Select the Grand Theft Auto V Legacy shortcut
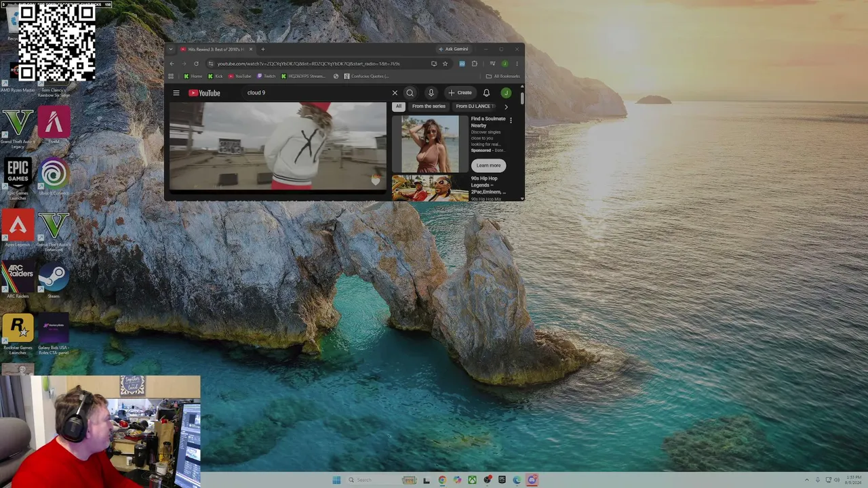Screen dimensions: 868x488 coord(18,129)
